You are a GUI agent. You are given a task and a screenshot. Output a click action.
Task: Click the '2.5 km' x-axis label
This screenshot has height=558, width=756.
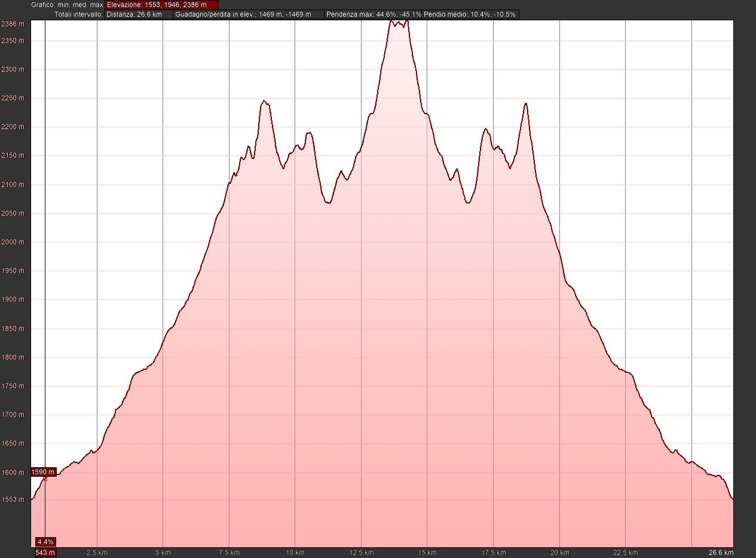point(97,553)
